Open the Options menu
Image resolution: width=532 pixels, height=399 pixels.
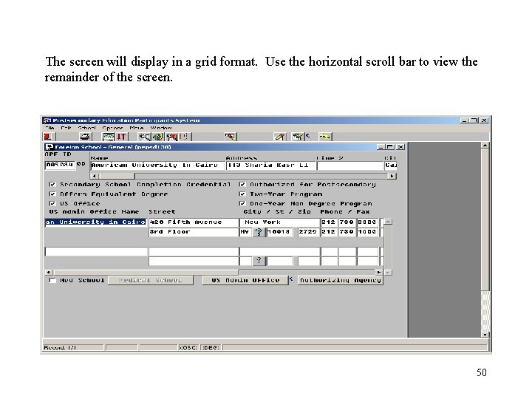click(112, 129)
